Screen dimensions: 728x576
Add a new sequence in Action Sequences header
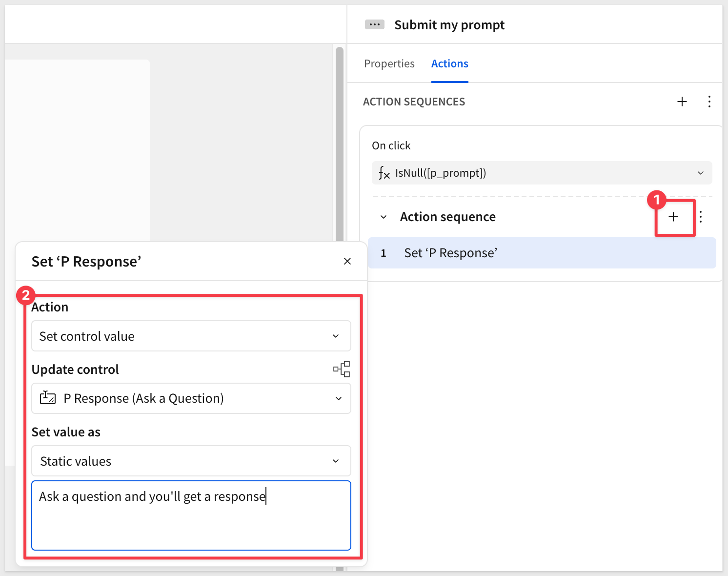click(682, 102)
